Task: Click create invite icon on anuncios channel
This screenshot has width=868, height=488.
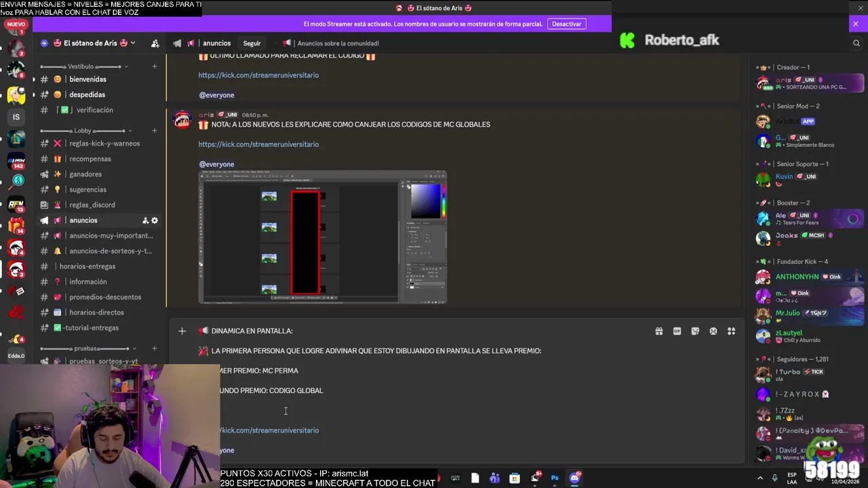Action: pos(145,220)
